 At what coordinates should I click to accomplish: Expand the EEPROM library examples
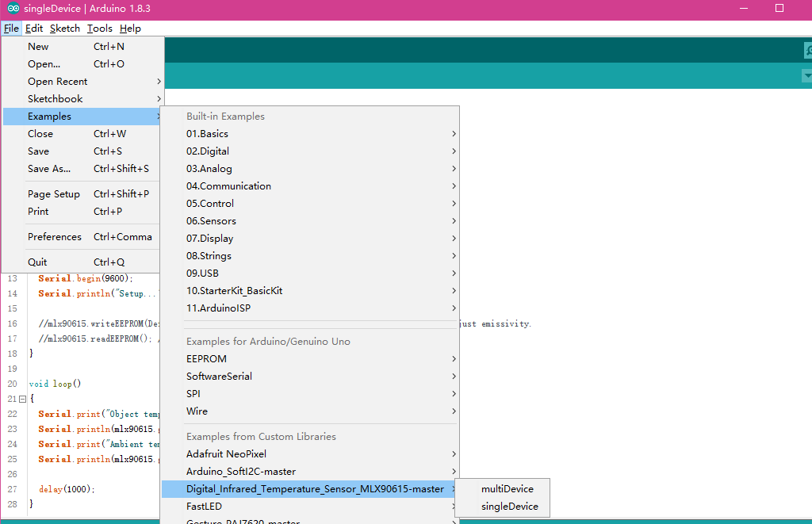(310, 359)
